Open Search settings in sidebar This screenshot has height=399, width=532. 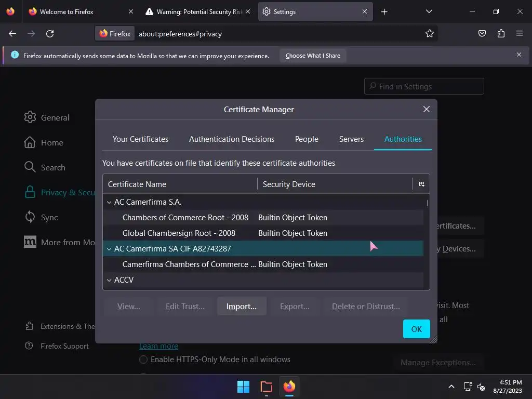pyautogui.click(x=45, y=167)
